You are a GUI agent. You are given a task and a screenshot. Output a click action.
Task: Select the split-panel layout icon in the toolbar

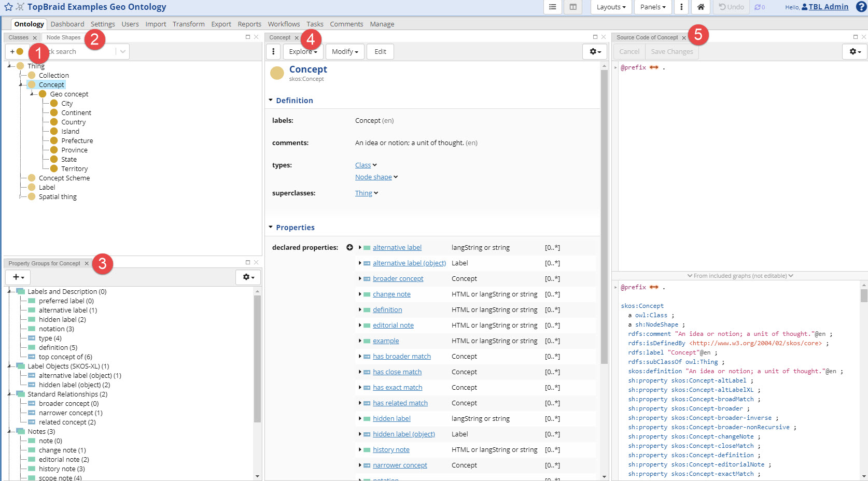[x=572, y=7]
